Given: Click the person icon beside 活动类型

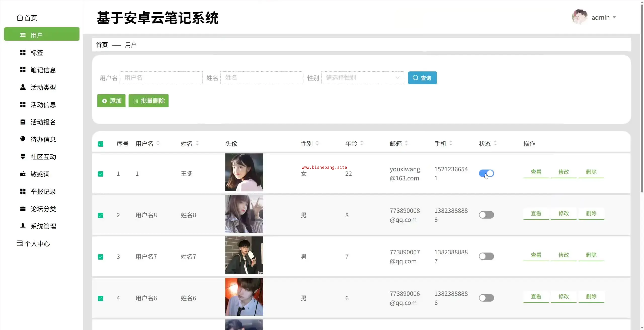Looking at the screenshot, I should pyautogui.click(x=23, y=87).
